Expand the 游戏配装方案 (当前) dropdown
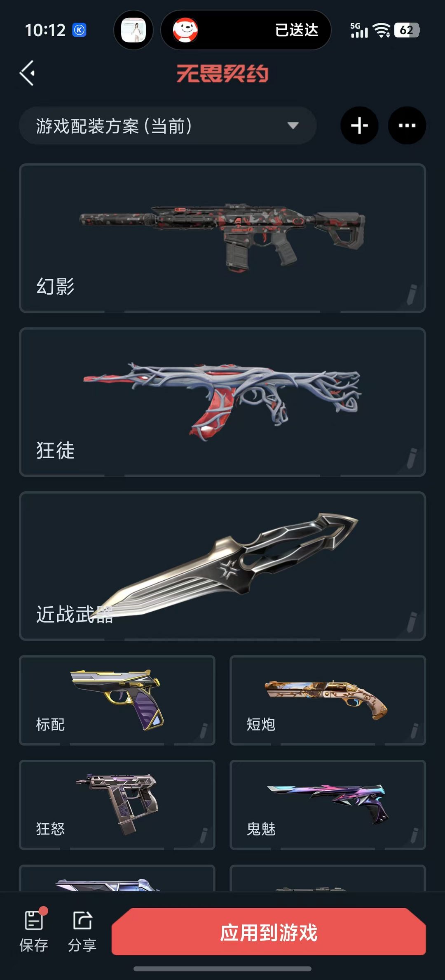This screenshot has height=980, width=445. coord(168,125)
